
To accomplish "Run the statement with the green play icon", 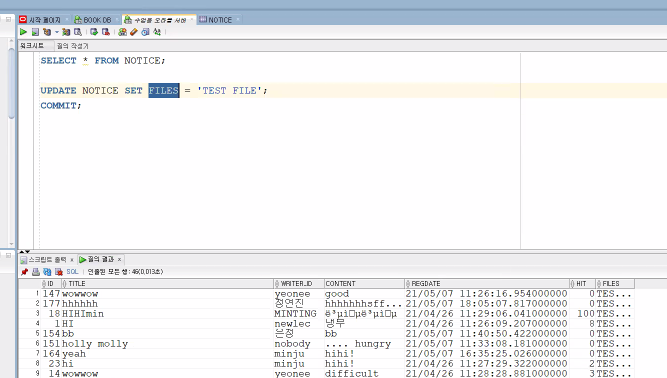I will pos(23,32).
